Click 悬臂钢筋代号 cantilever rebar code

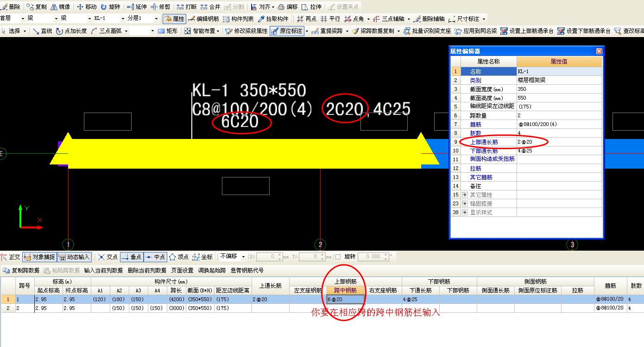[x=247, y=271]
